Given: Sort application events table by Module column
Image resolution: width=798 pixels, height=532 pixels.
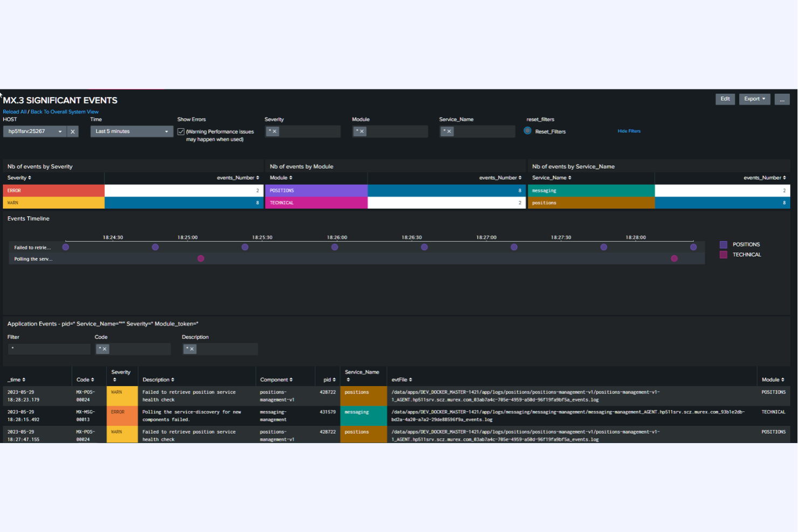Looking at the screenshot, I should point(773,380).
